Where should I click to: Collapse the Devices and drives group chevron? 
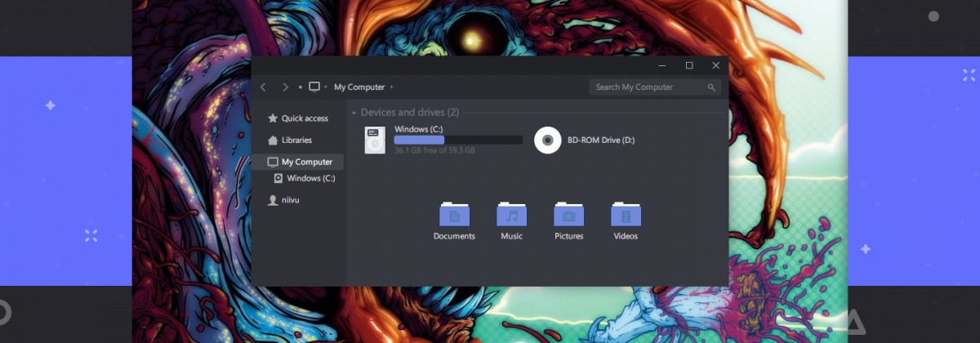point(354,113)
